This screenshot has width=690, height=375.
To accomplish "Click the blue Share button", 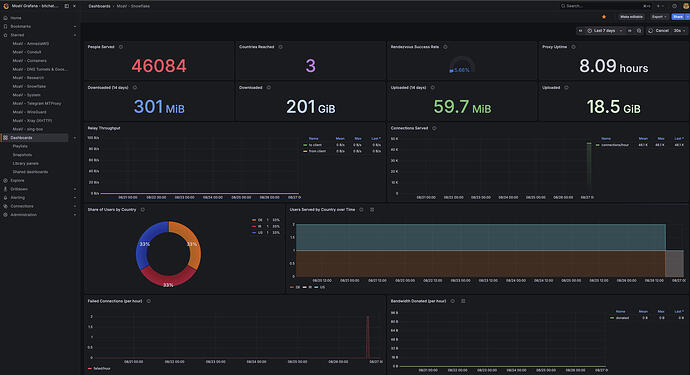I will click(x=678, y=17).
